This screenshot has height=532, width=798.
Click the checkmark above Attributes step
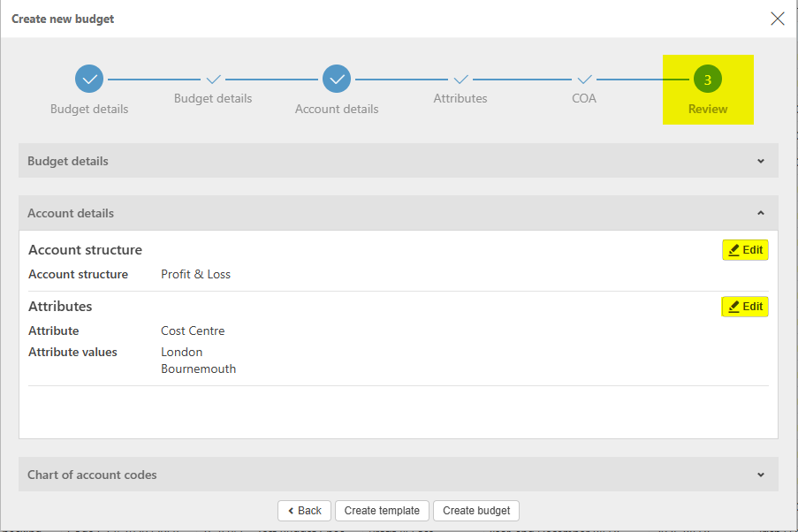coord(460,80)
